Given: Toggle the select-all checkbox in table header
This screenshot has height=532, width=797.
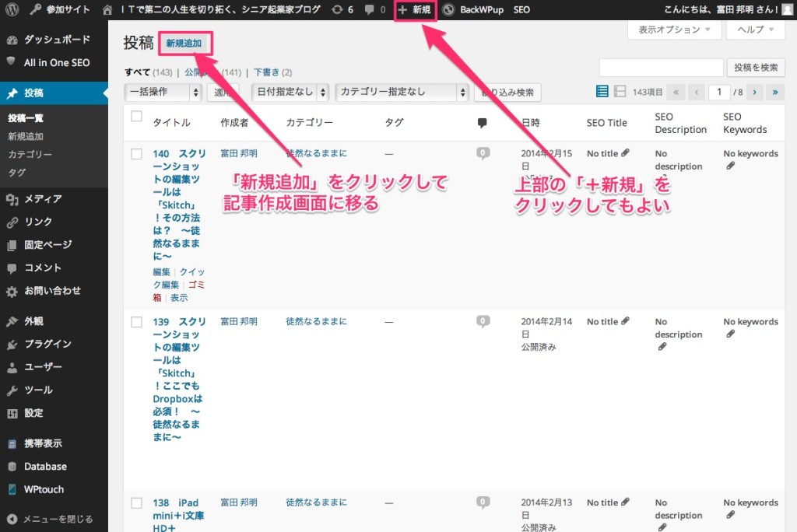Looking at the screenshot, I should tap(137, 117).
